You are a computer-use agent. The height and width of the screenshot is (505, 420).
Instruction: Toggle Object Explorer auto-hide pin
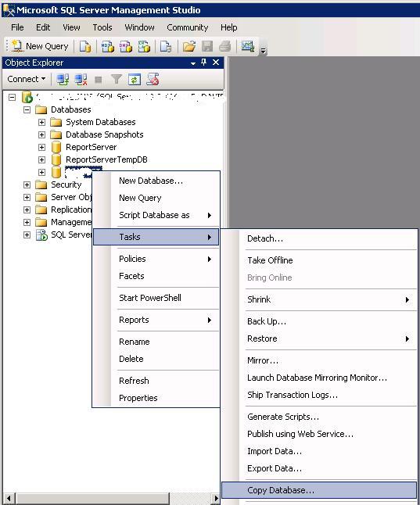(203, 63)
